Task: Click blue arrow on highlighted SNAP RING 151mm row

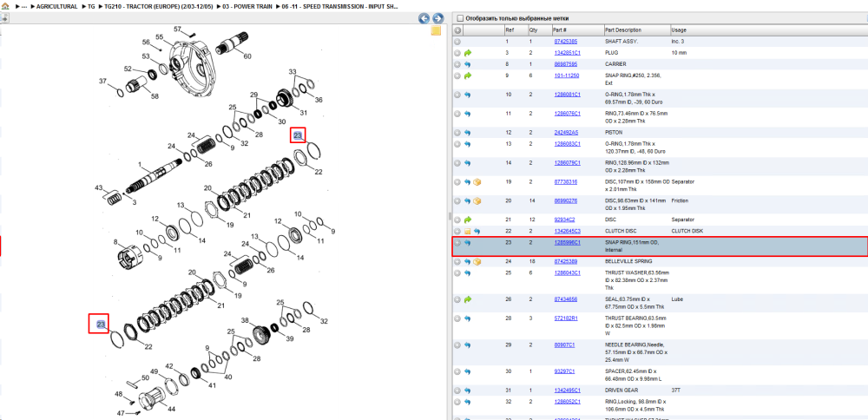Action: coord(468,243)
